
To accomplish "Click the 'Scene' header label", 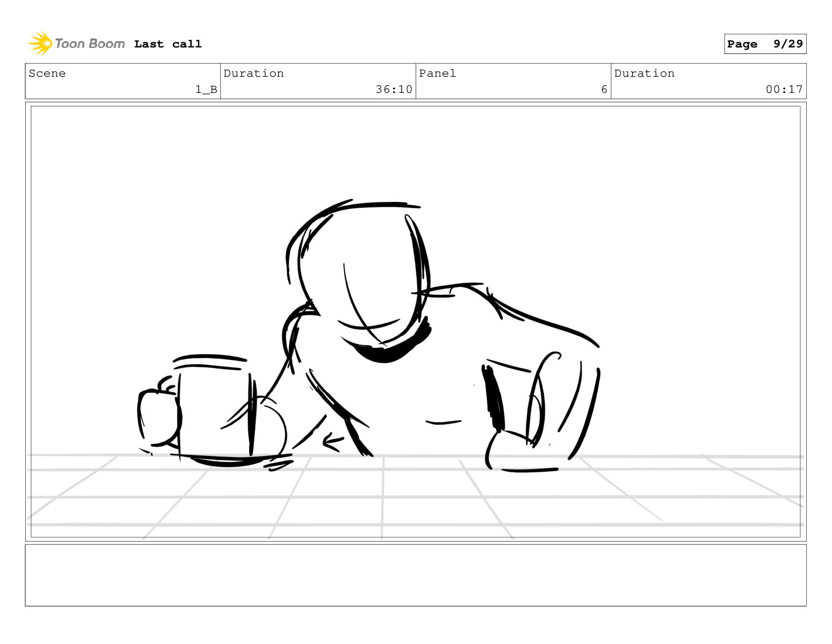I will coord(47,73).
